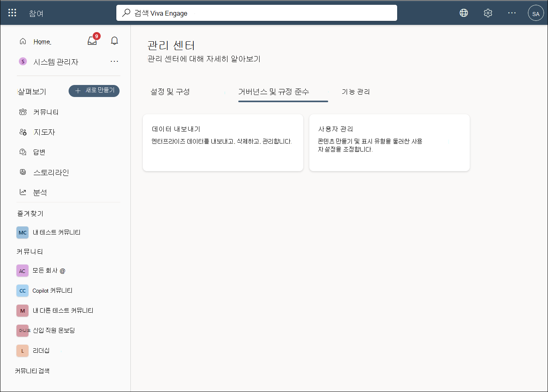Open the settings gear icon

(488, 13)
